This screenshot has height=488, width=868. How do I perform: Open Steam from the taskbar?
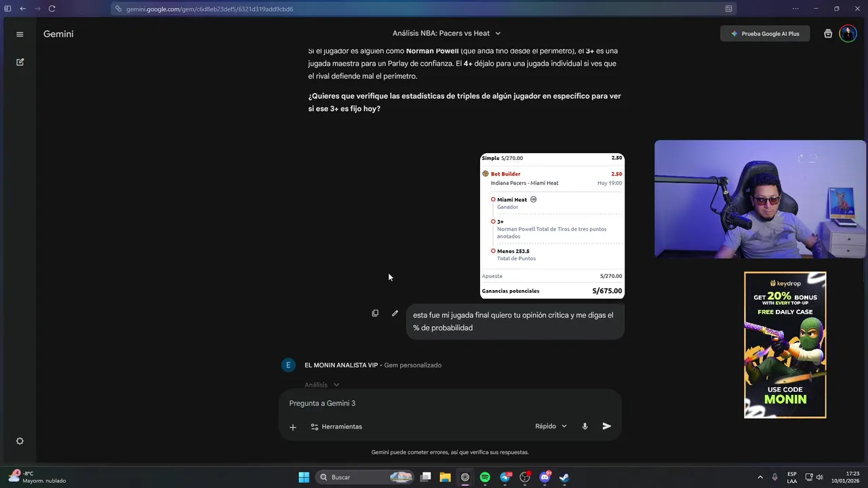click(x=564, y=477)
